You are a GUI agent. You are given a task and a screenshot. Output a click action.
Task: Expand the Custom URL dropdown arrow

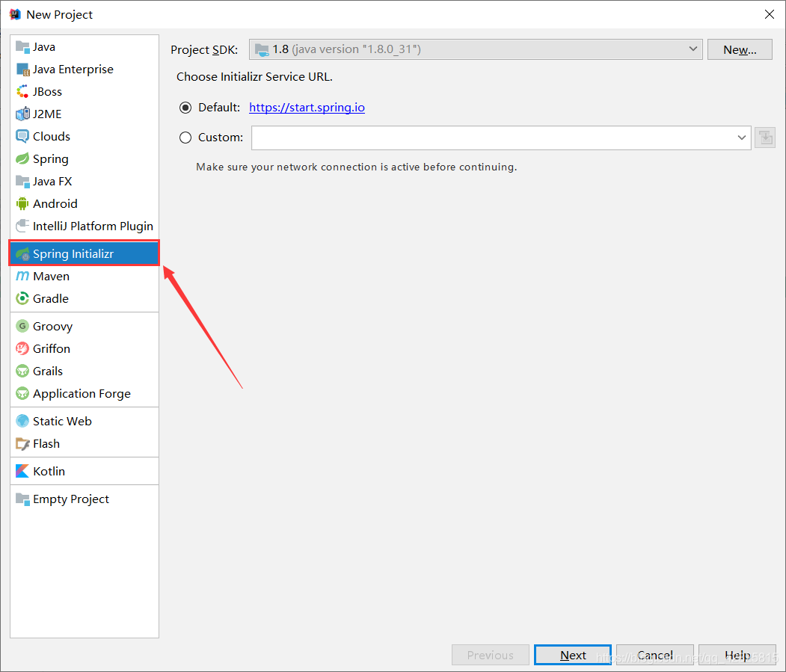tap(742, 138)
